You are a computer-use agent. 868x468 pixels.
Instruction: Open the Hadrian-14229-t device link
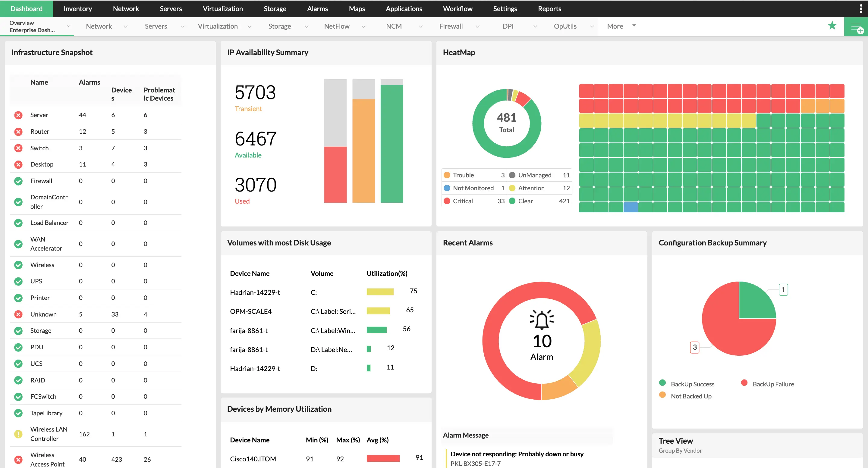(255, 292)
